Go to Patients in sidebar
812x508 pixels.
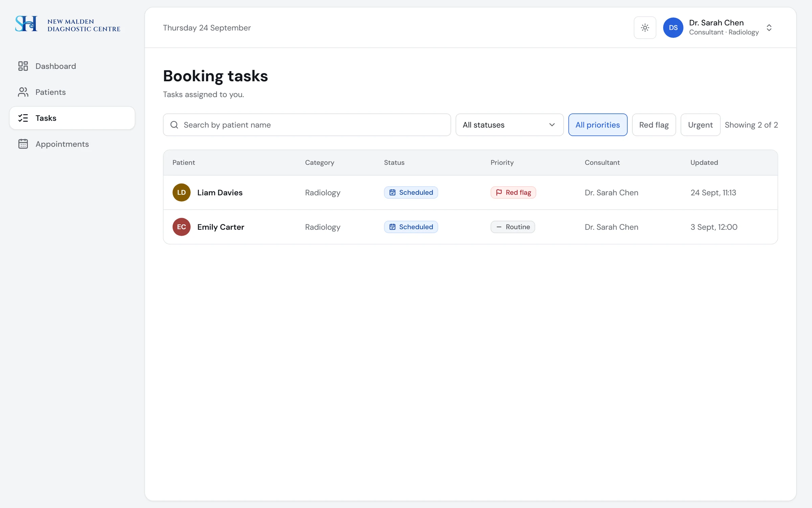[x=72, y=92]
